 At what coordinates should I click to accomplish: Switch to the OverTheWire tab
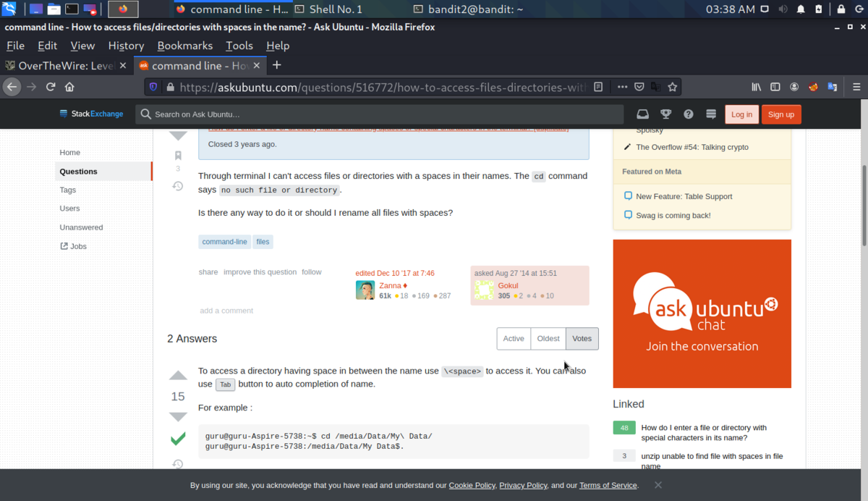click(67, 65)
